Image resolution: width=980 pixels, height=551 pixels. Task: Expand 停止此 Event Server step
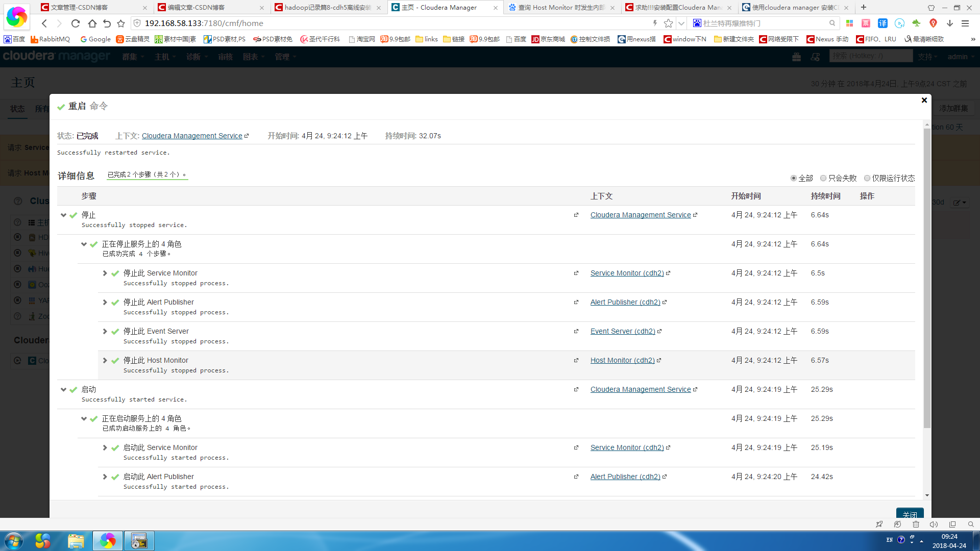(x=105, y=332)
